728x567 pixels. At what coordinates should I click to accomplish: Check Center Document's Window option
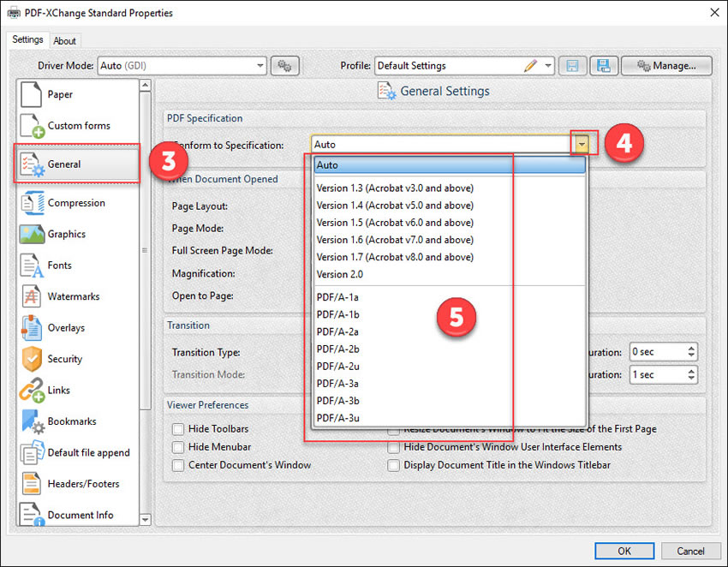tap(178, 465)
